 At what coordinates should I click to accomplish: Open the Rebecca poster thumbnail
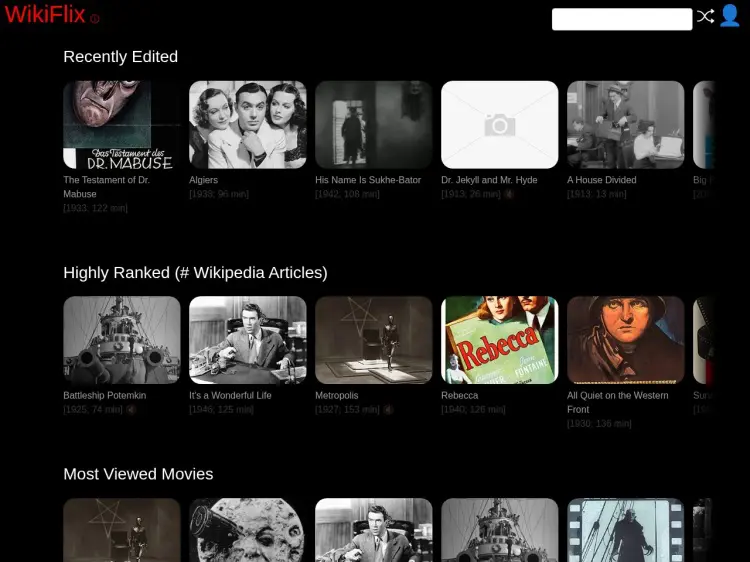500,340
